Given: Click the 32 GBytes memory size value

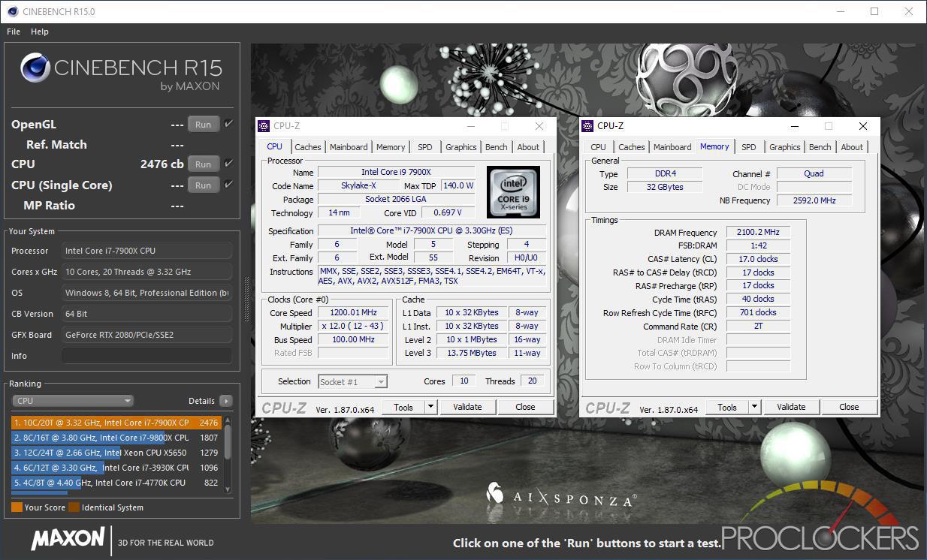Looking at the screenshot, I should click(665, 187).
